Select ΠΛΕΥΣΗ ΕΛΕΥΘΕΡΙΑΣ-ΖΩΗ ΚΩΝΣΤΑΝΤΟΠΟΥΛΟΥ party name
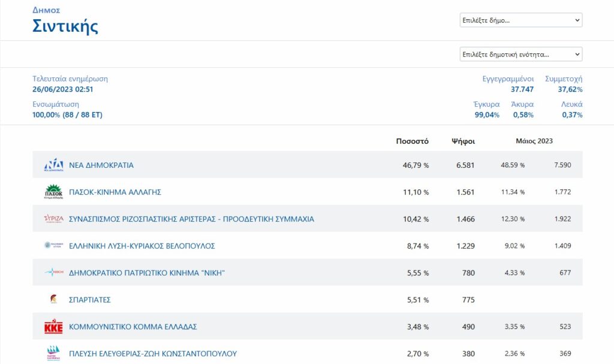Screen dimensions: 614x364 [x=153, y=354]
